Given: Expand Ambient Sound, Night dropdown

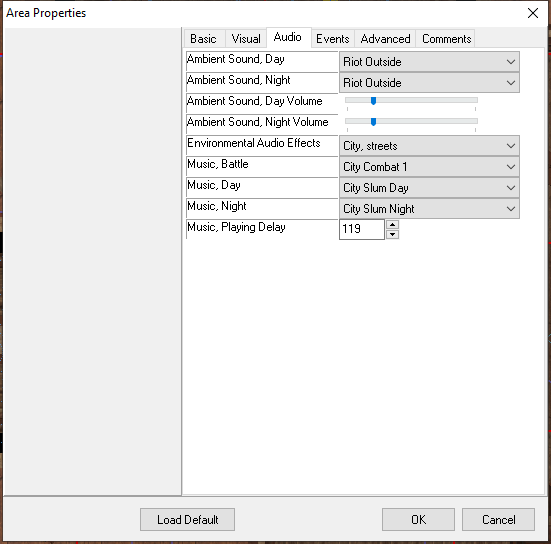Looking at the screenshot, I should coord(429,83).
